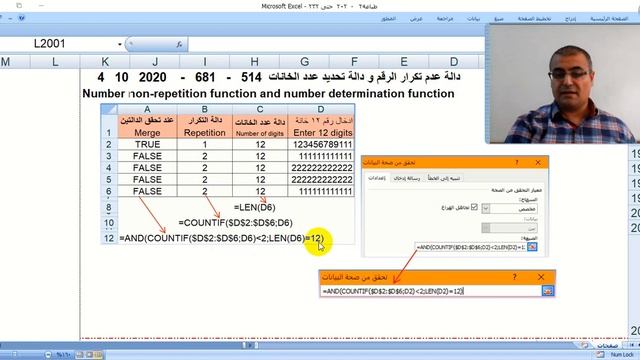The height and width of the screenshot is (360, 640).
Task: Select column I header
Action: [204, 62]
